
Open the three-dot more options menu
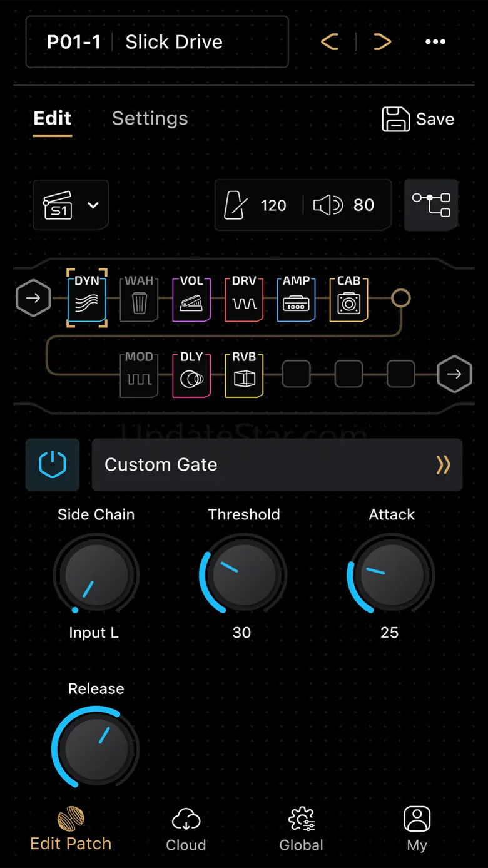pos(435,42)
